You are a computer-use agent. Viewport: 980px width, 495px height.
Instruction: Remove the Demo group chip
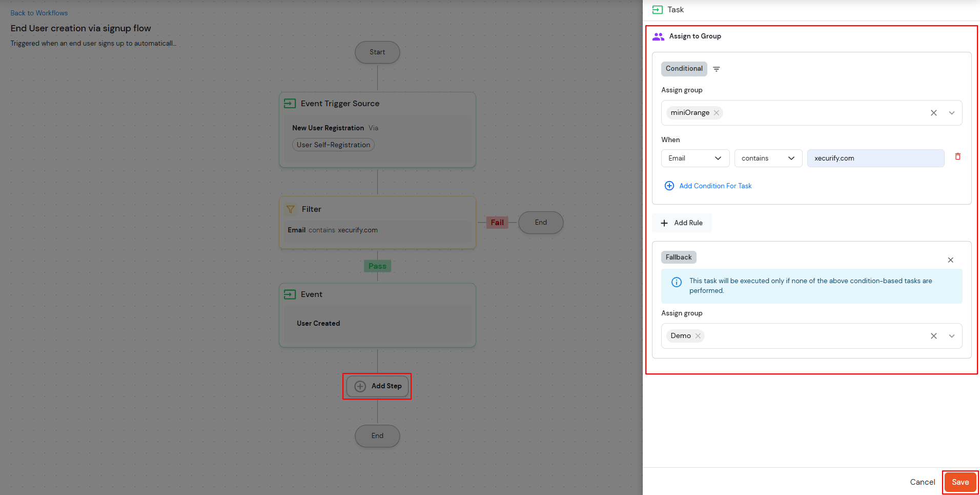click(x=698, y=335)
